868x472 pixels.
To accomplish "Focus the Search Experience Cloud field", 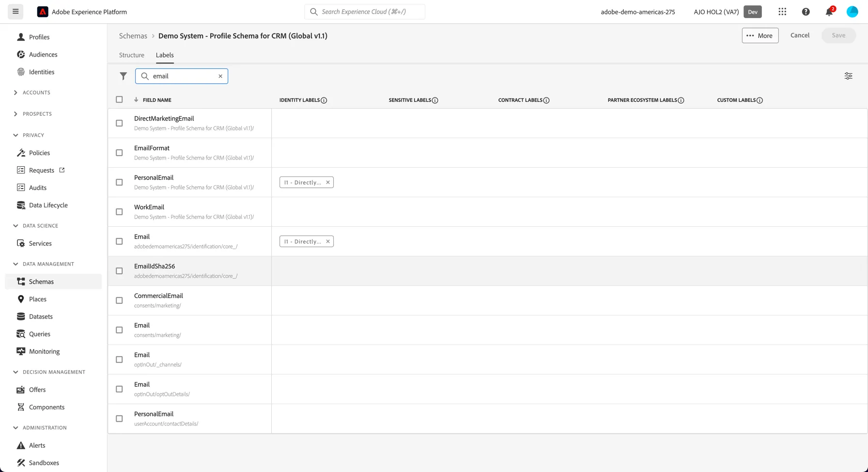I will pyautogui.click(x=365, y=12).
